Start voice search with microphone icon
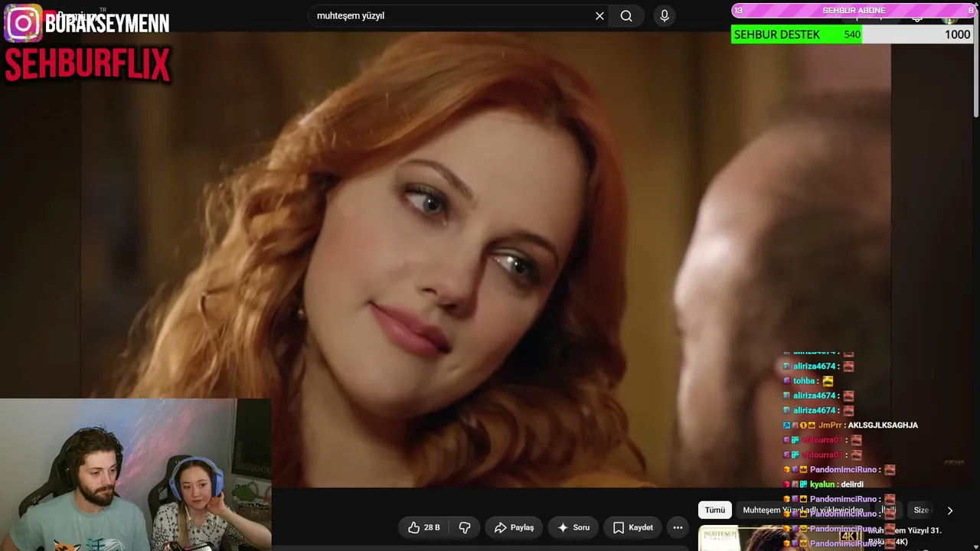This screenshot has width=980, height=551. click(x=665, y=16)
